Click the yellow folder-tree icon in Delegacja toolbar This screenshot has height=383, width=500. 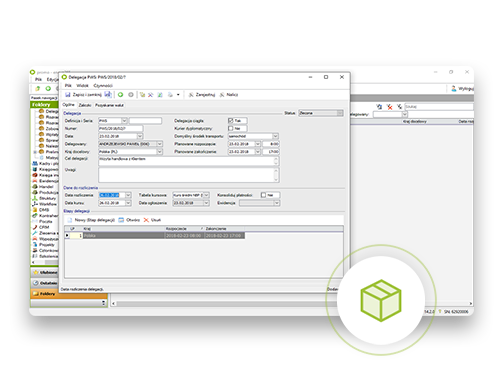[x=142, y=95]
